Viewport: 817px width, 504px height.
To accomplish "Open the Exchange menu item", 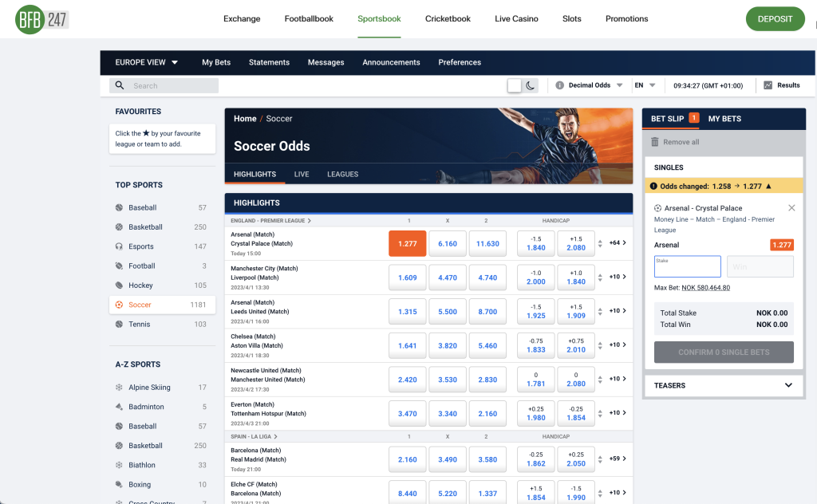I will pyautogui.click(x=242, y=19).
